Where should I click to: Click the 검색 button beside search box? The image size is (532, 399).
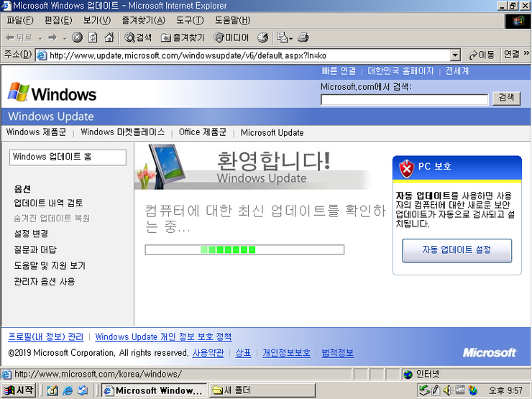(506, 98)
